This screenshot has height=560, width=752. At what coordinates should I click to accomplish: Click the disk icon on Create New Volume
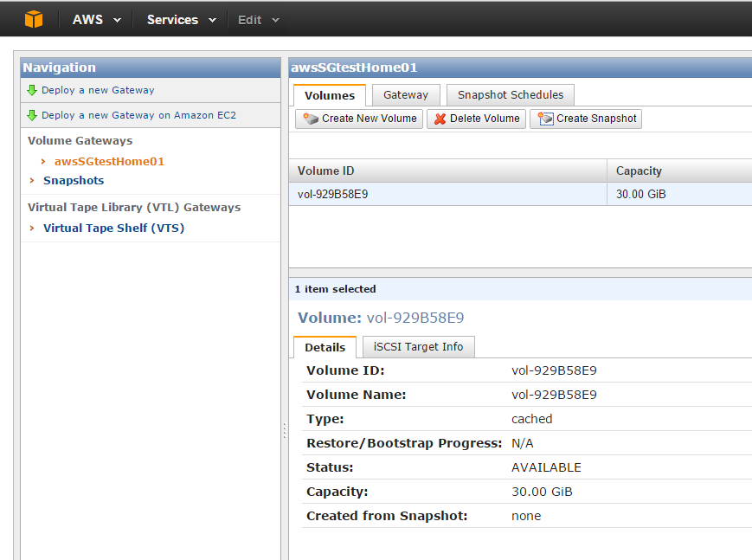click(x=311, y=119)
